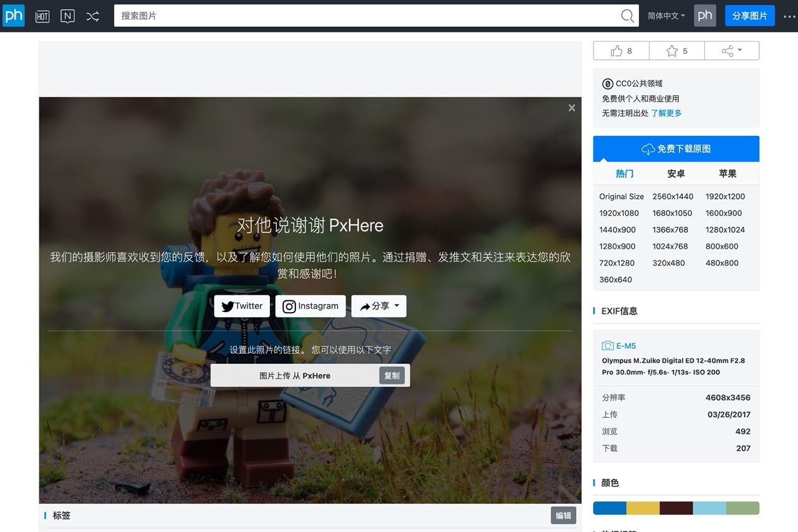Viewport: 798px width, 532px height.
Task: Pick the sage green color swatch
Action: coord(743,508)
